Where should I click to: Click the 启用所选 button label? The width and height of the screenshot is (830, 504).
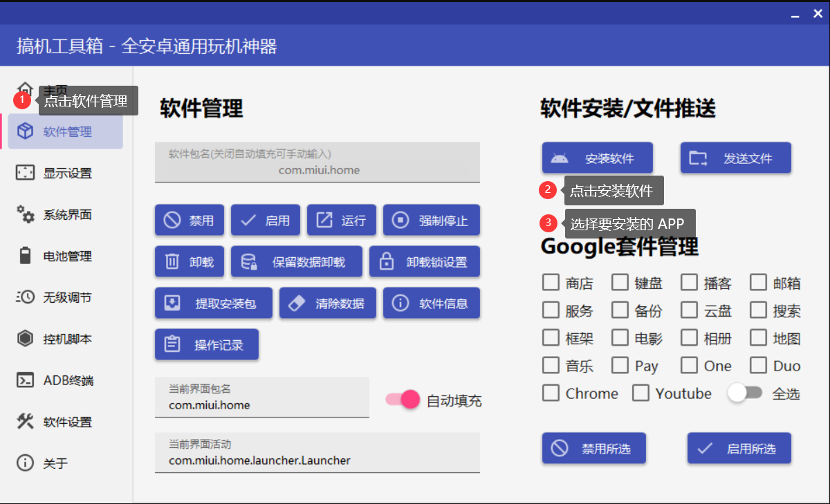click(x=751, y=449)
